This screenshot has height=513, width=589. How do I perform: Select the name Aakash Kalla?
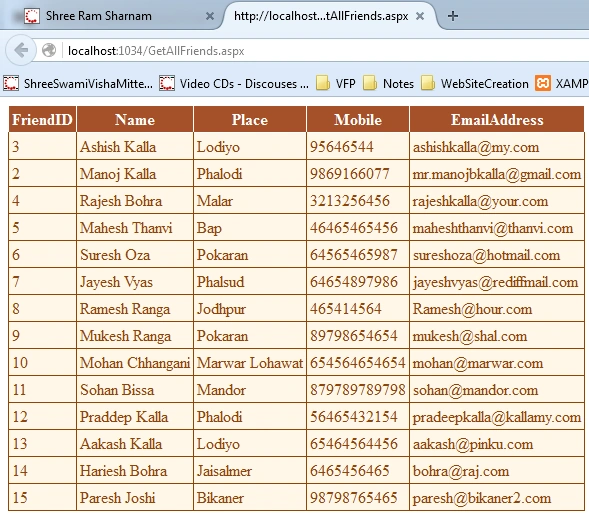pos(121,444)
